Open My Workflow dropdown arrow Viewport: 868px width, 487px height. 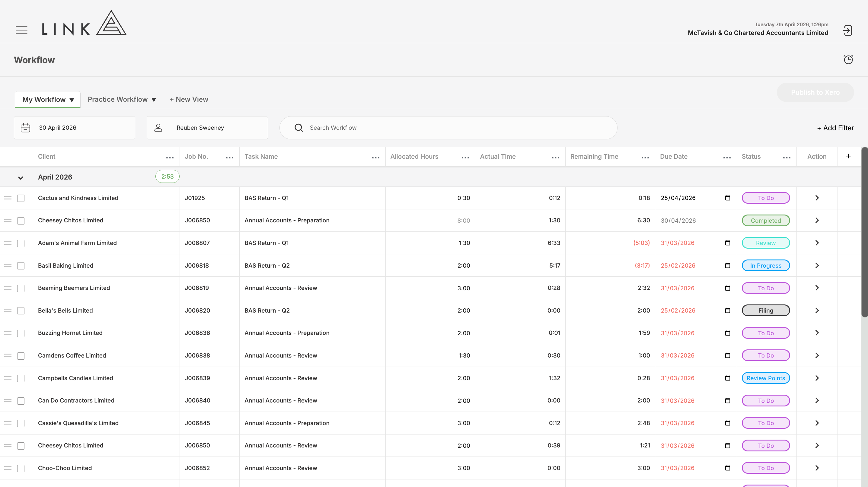tap(72, 100)
